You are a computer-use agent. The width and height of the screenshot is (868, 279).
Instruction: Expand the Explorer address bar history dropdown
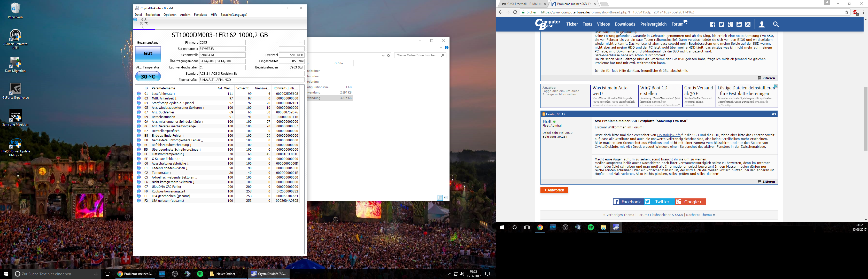383,56
